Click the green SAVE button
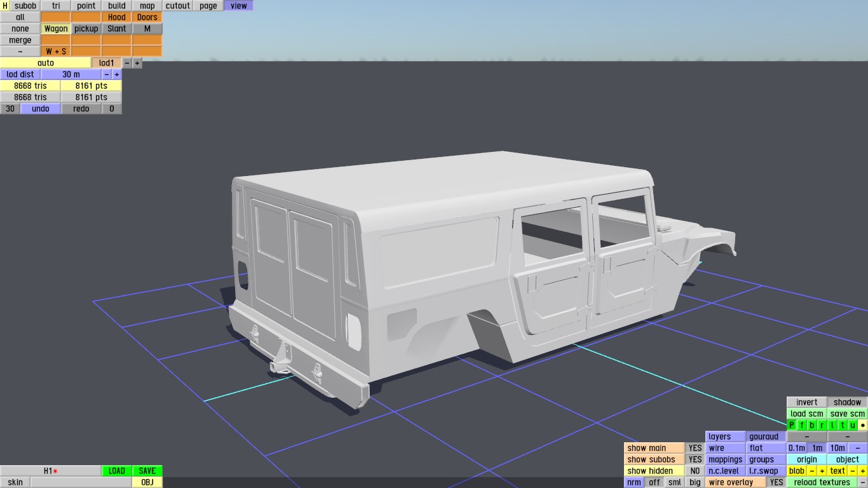This screenshot has width=868, height=488. click(147, 471)
